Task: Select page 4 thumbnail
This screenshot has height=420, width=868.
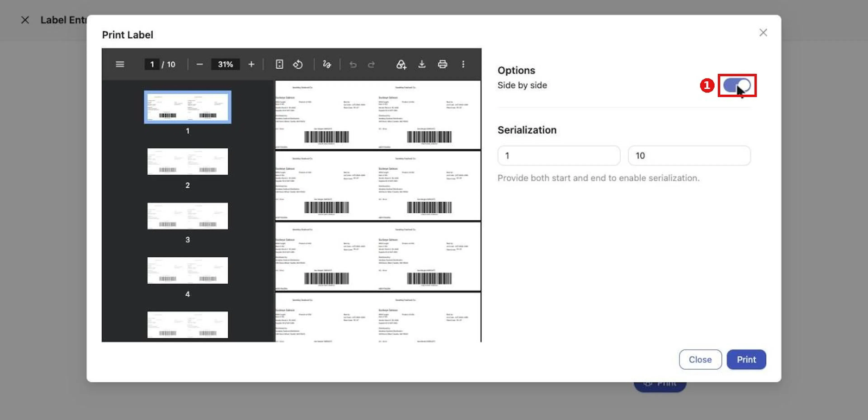Action: pyautogui.click(x=187, y=271)
